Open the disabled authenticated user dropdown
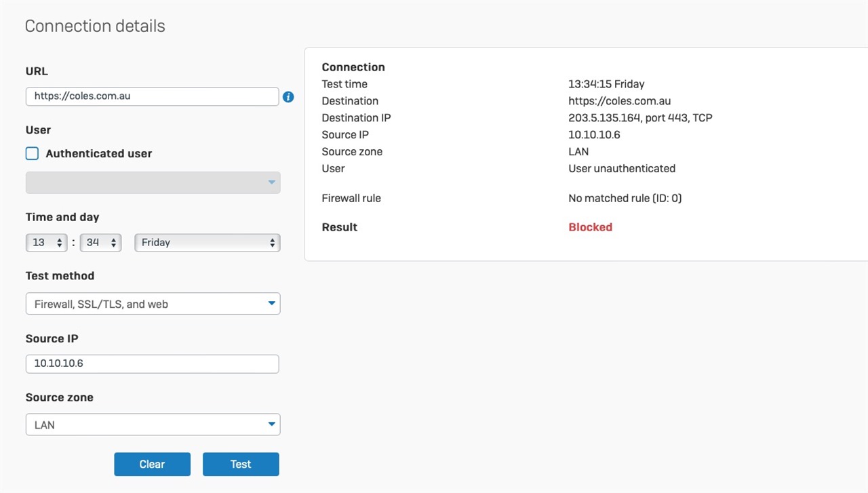Image resolution: width=868 pixels, height=493 pixels. [153, 182]
